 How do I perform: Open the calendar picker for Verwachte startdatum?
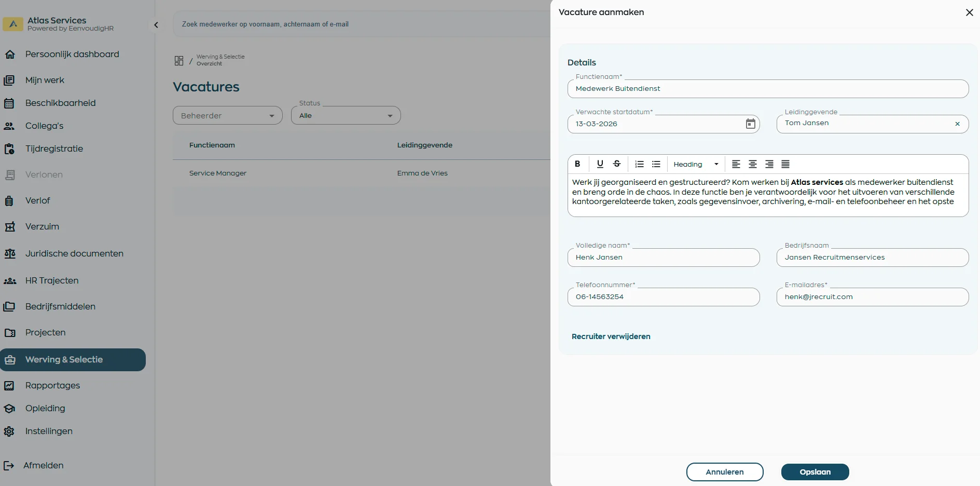click(x=750, y=124)
